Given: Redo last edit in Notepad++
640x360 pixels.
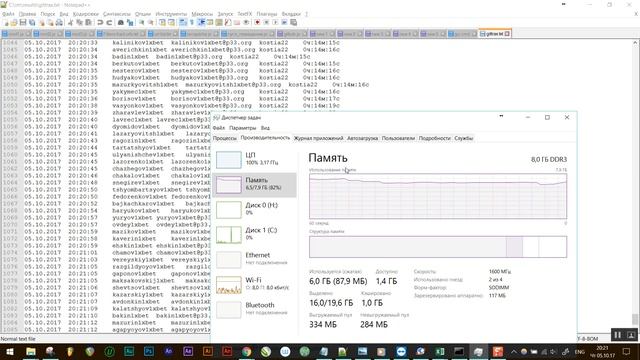Looking at the screenshot, I should click(109, 22).
